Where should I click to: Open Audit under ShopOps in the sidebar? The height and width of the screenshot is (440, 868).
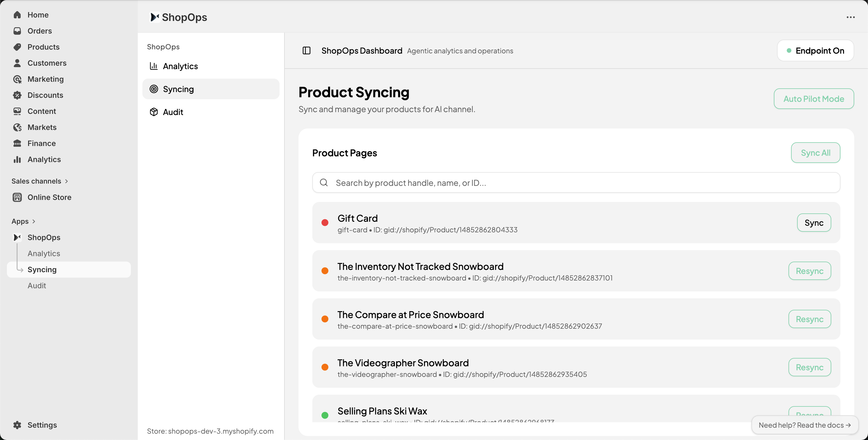[37, 285]
